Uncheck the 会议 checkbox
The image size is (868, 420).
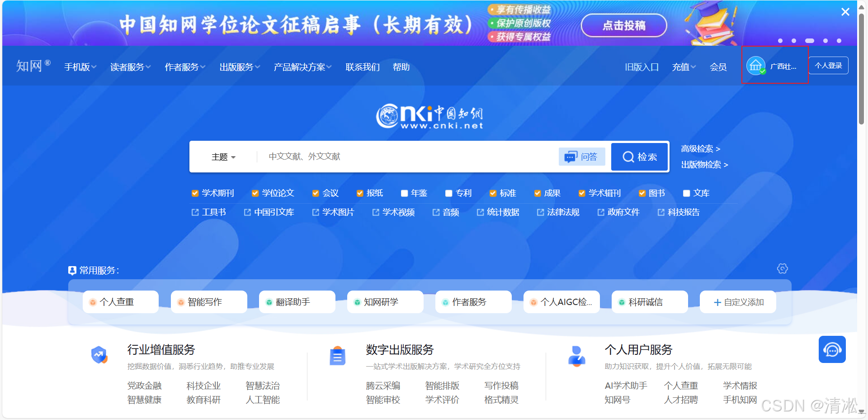pos(316,193)
